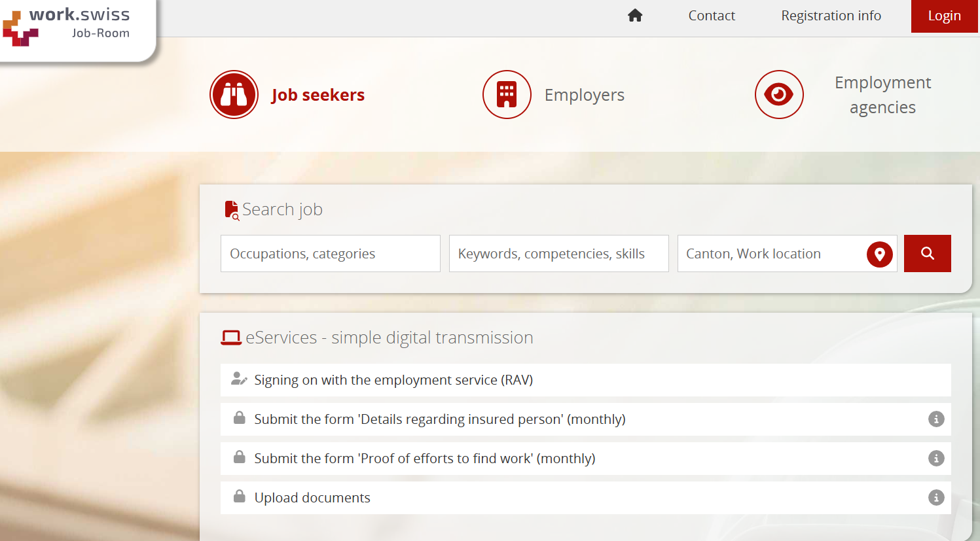Click the red Login button
The width and height of the screenshot is (980, 541).
944,16
